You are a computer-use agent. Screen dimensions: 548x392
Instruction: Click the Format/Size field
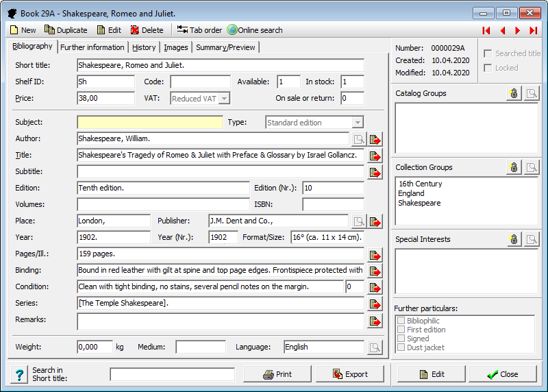(x=328, y=237)
